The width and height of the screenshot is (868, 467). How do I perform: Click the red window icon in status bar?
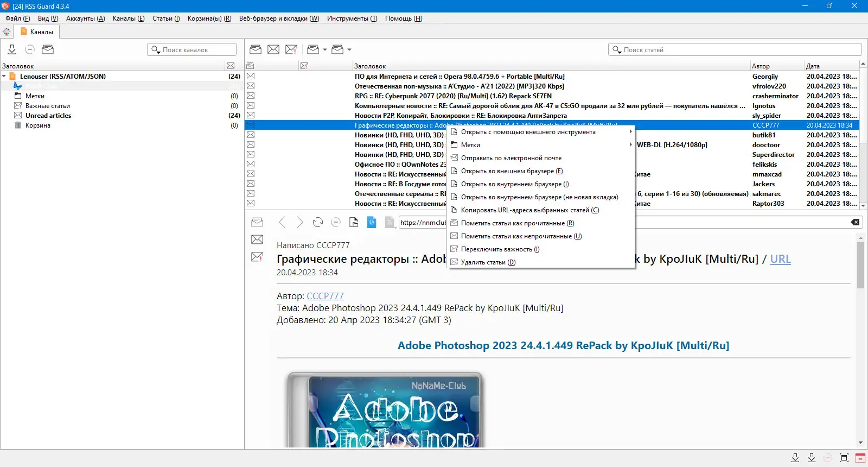[x=860, y=458]
